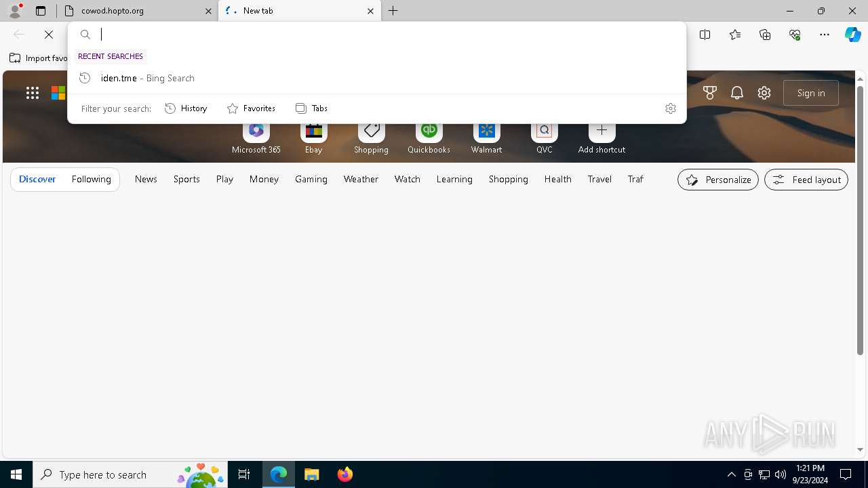Open Favorites star icon

[735, 35]
